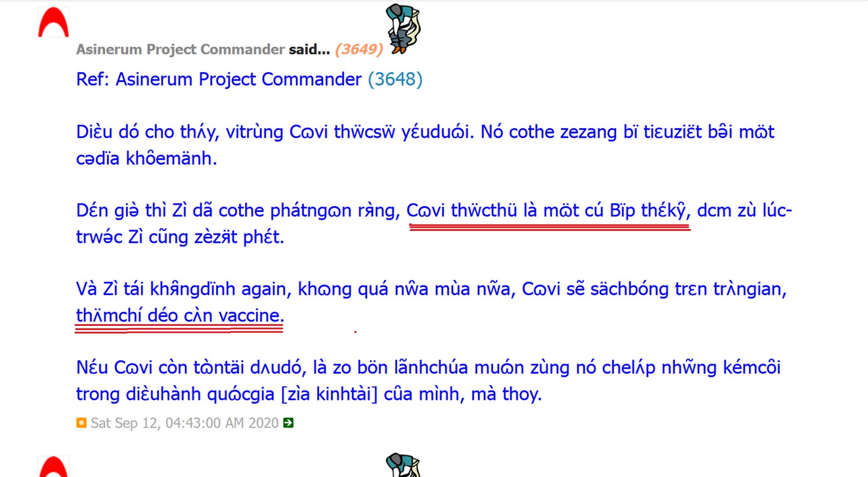This screenshot has width=868, height=477.
Task: Click the bold "said..." label
Action: click(309, 50)
